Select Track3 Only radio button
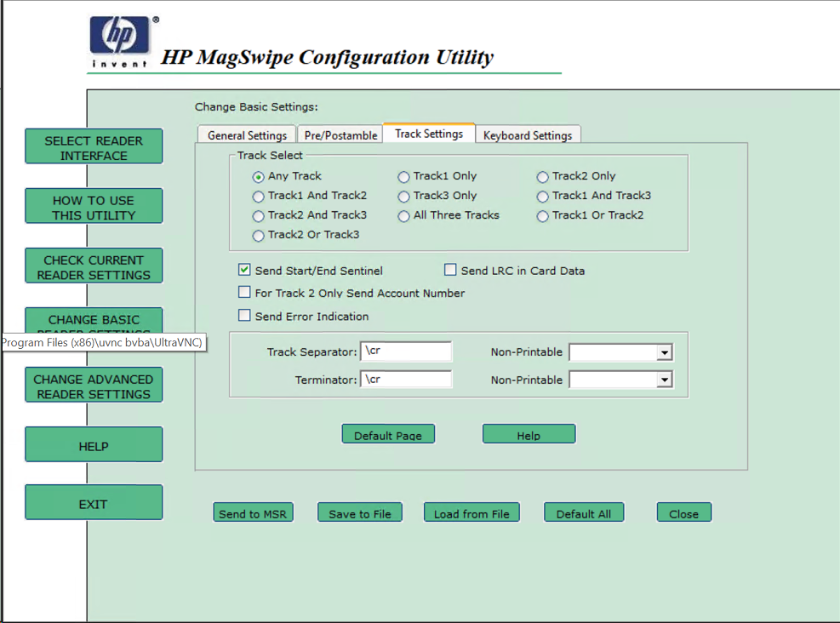The height and width of the screenshot is (623, 840). coord(403,197)
